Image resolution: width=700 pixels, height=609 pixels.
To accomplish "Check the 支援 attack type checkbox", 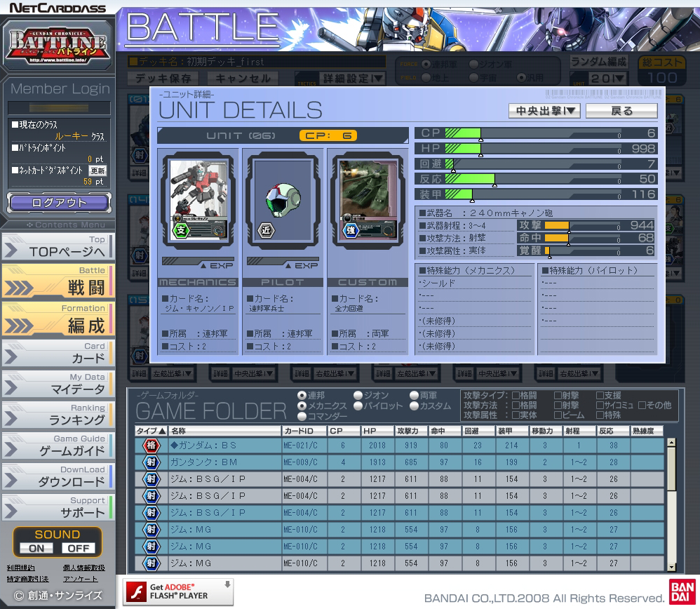I will tap(600, 395).
